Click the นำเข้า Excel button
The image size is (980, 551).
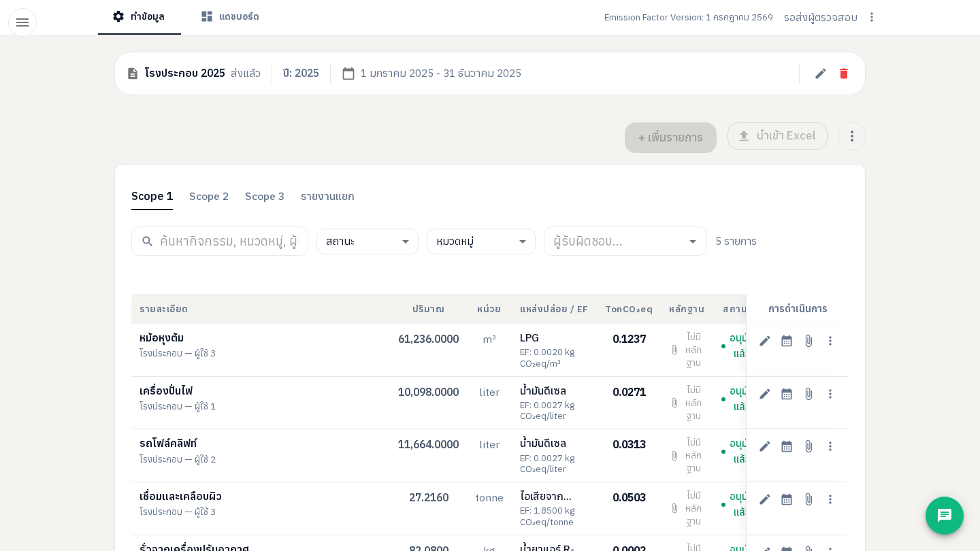point(777,136)
